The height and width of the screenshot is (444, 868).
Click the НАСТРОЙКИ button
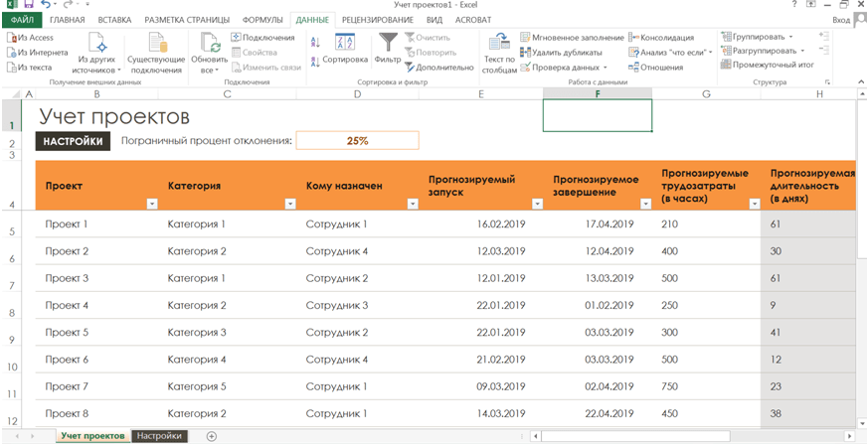click(x=73, y=141)
